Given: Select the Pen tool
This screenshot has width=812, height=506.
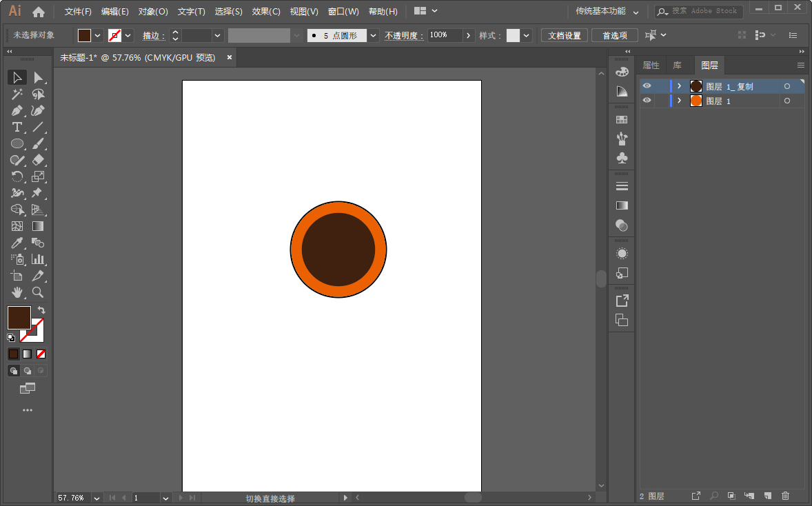Looking at the screenshot, I should point(17,110).
